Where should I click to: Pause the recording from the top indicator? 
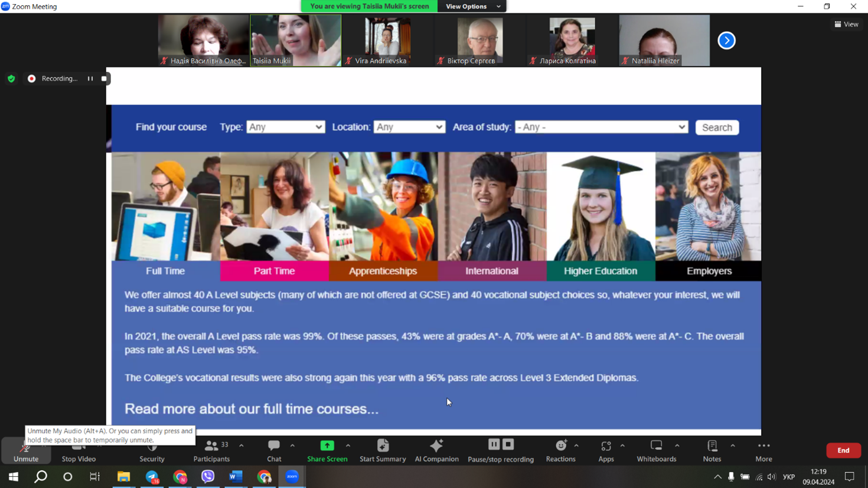tap(90, 78)
